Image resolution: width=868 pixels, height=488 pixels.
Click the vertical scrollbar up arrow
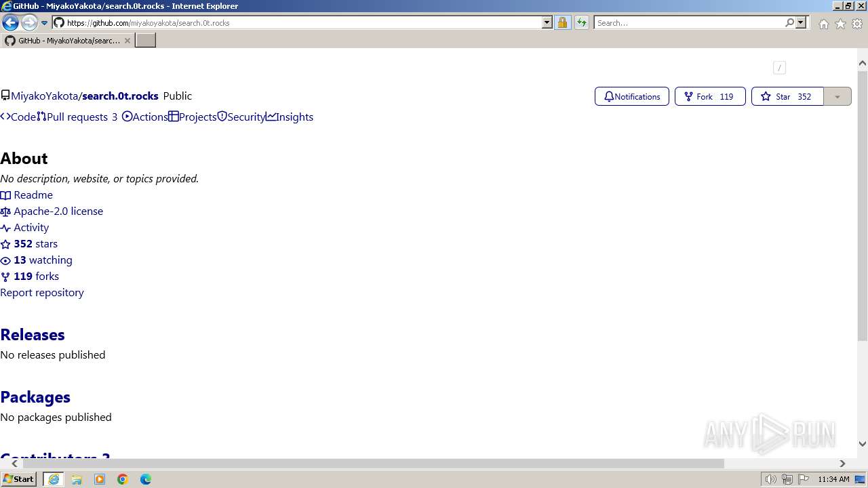863,64
